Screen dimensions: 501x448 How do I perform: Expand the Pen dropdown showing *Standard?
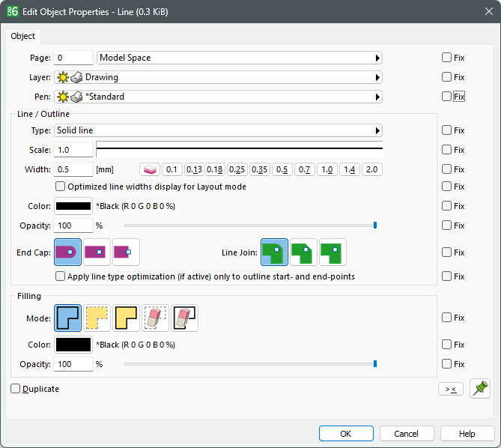[218, 97]
